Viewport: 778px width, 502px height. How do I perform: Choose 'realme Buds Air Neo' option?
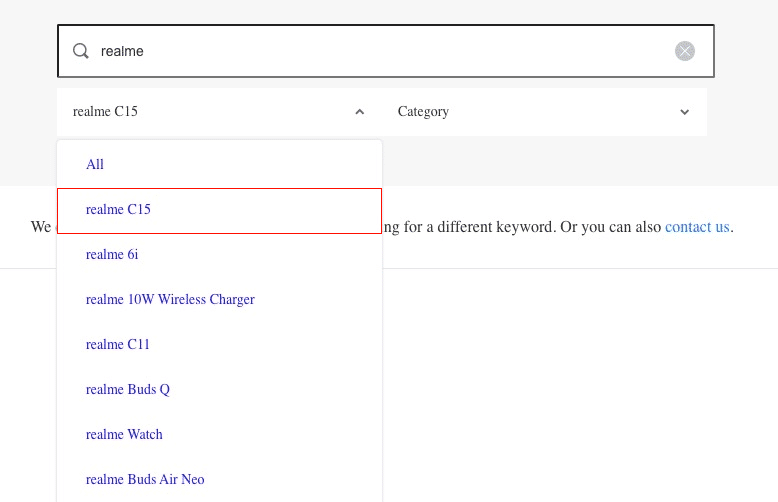click(x=219, y=480)
